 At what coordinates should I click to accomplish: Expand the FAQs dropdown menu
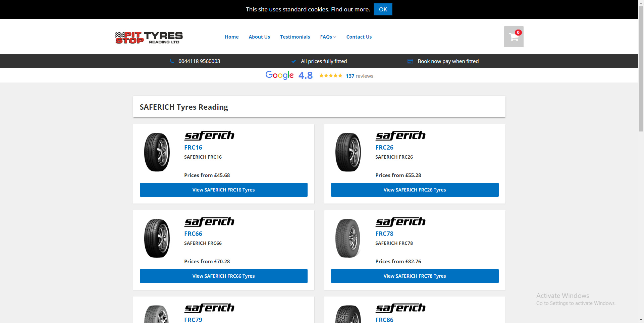(328, 37)
